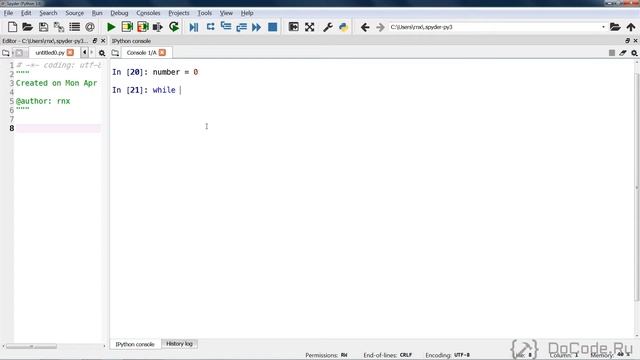Switch to the IPython console bottom tab
640x360 pixels.
135,344
